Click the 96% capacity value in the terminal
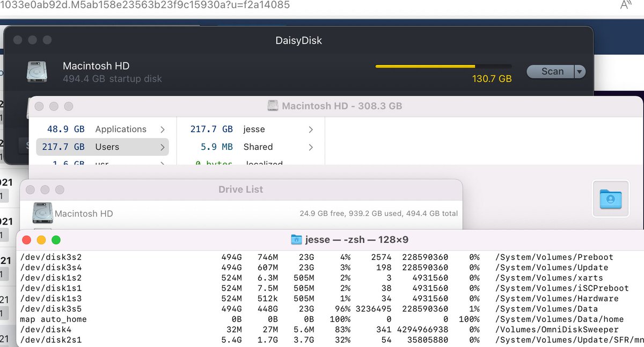 343,309
